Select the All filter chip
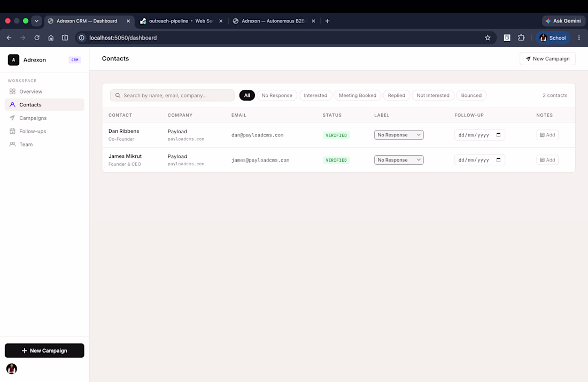The width and height of the screenshot is (588, 382). point(247,95)
